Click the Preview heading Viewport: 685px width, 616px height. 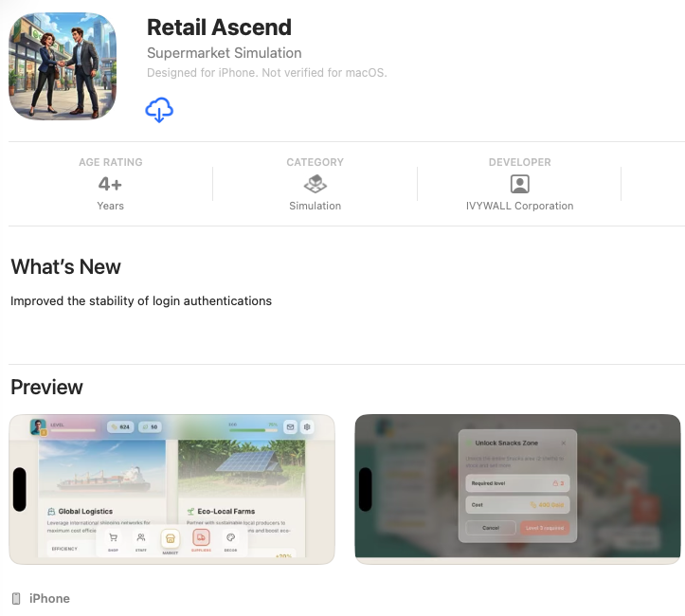(x=46, y=387)
